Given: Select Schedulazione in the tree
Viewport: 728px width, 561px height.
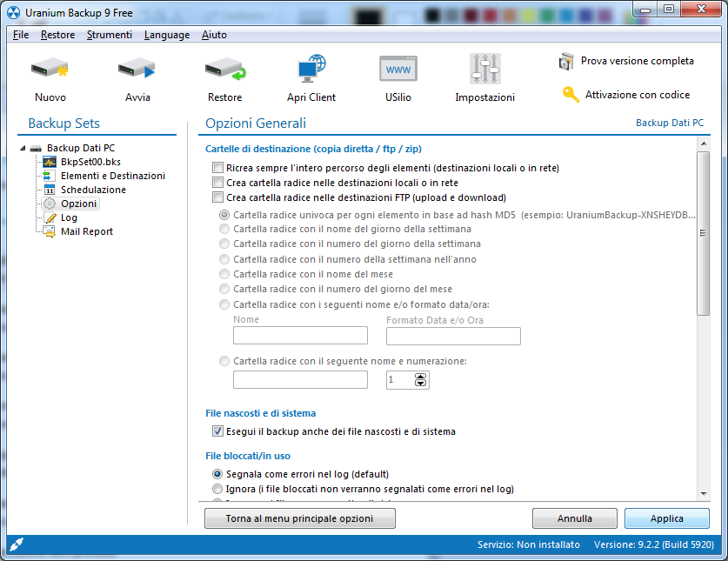Looking at the screenshot, I should pyautogui.click(x=93, y=190).
